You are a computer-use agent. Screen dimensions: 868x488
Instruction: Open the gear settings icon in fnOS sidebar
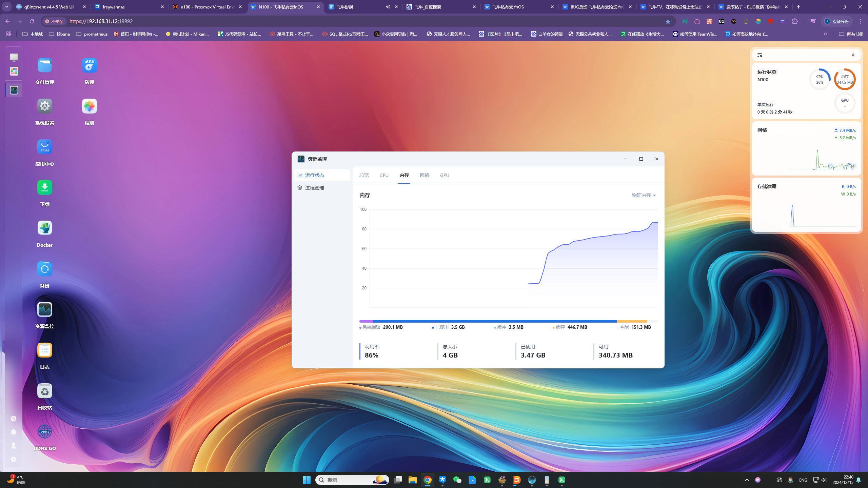click(14, 459)
